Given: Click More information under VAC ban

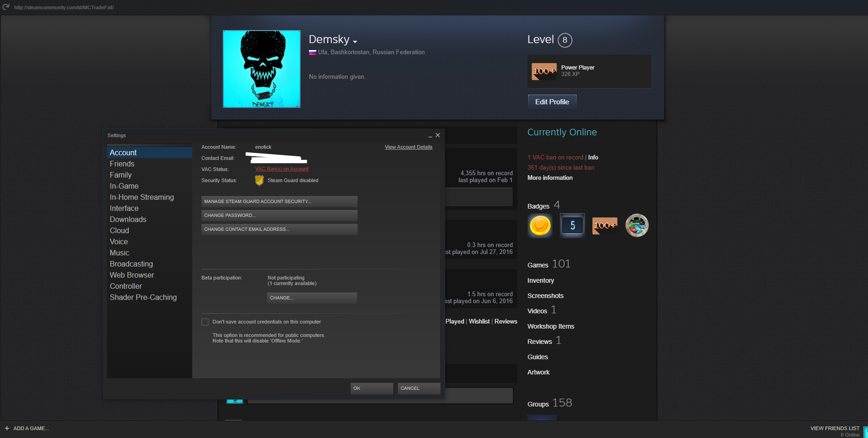Looking at the screenshot, I should (x=550, y=178).
